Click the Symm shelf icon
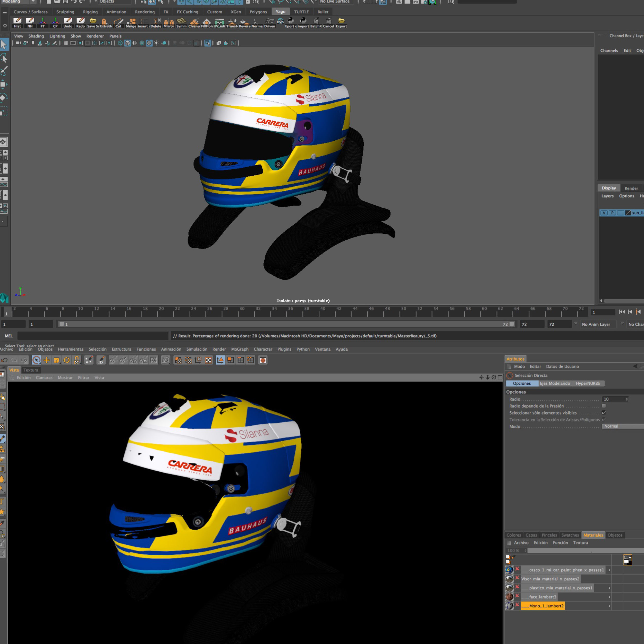The width and height of the screenshot is (644, 644). tap(181, 23)
